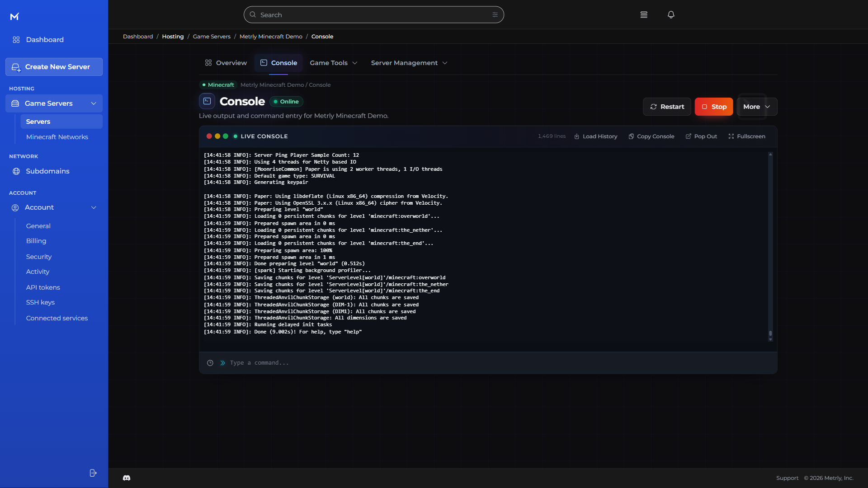The width and height of the screenshot is (868, 488).
Task: Switch to the Overview tab
Action: tap(226, 63)
